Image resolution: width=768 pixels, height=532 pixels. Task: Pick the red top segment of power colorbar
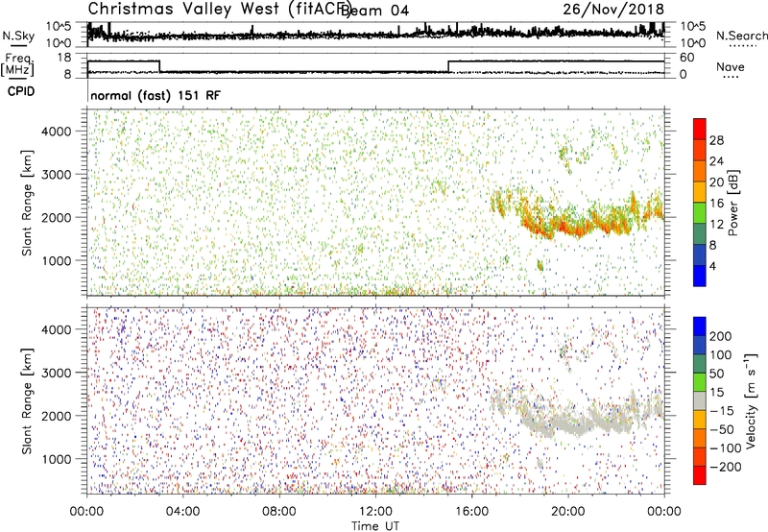700,130
